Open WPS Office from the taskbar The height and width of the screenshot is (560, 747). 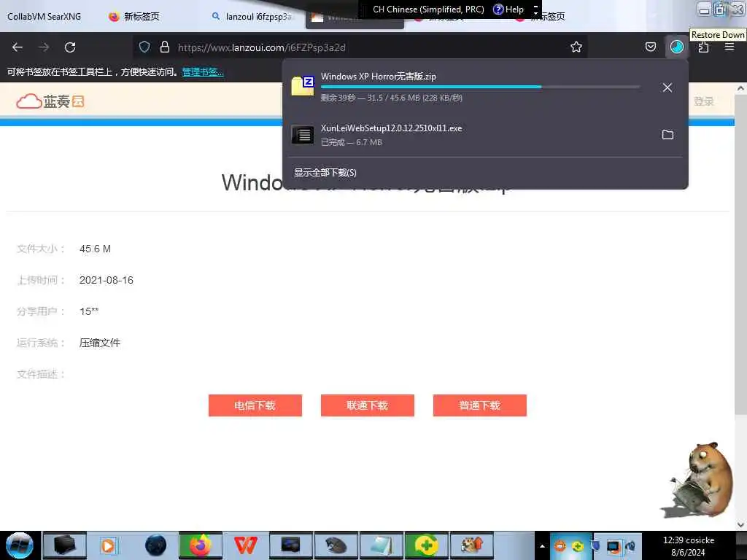tap(245, 545)
